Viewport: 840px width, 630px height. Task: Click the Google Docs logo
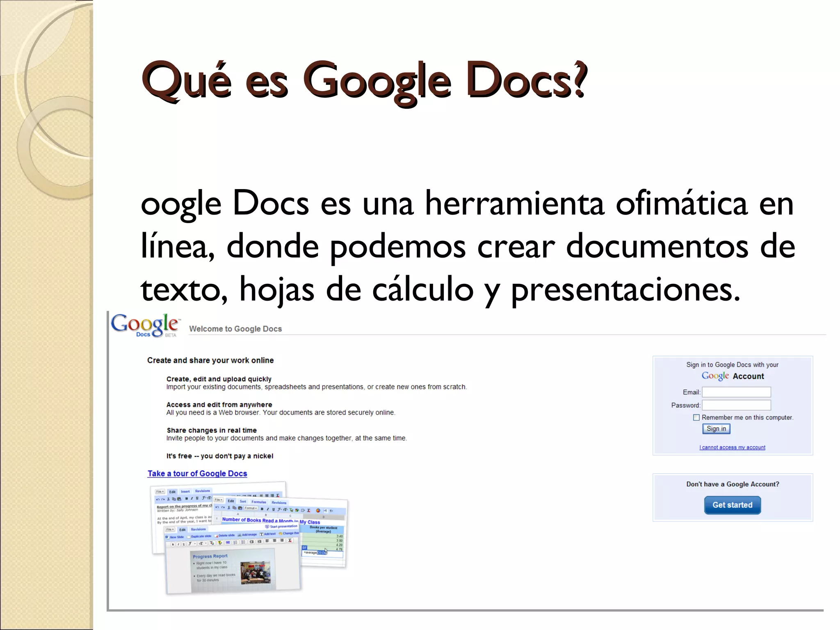[x=144, y=325]
